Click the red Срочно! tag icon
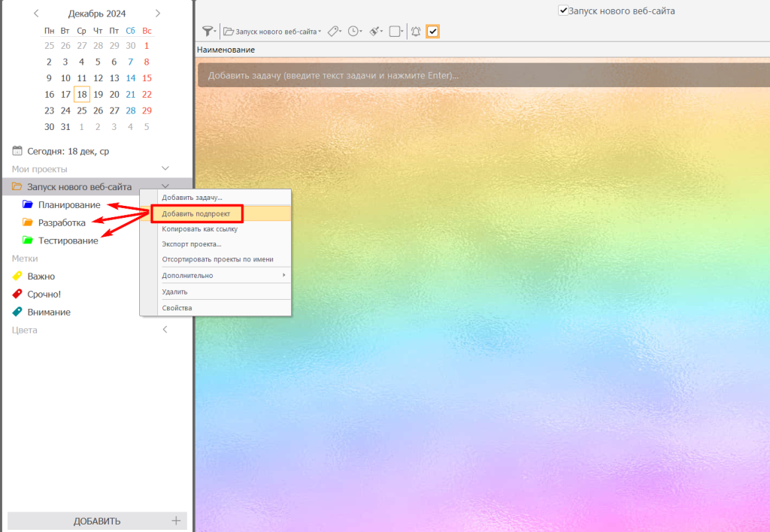The image size is (770, 532). click(x=18, y=294)
